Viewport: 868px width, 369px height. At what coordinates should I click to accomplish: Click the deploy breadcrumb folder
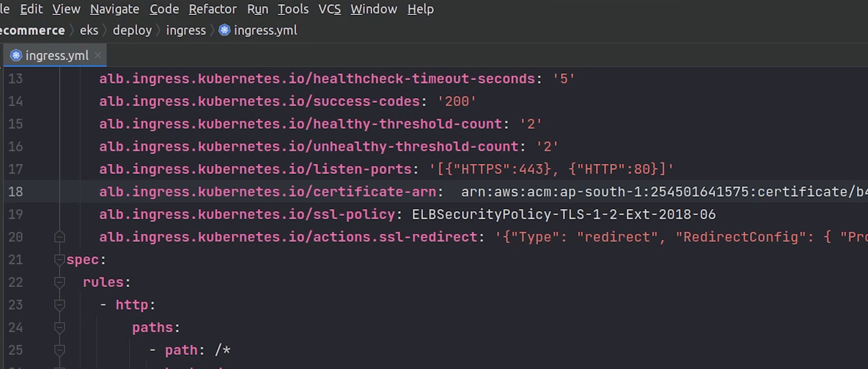132,30
